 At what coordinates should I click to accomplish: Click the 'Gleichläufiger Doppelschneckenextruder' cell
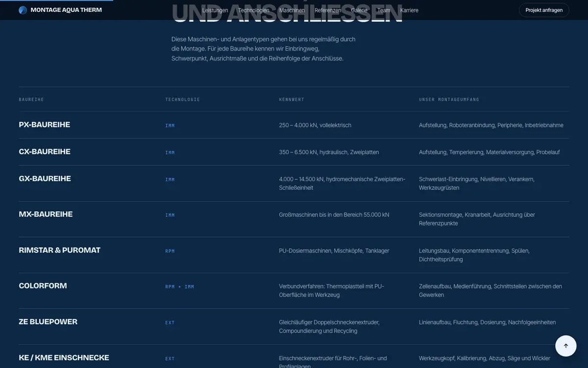[329, 326]
